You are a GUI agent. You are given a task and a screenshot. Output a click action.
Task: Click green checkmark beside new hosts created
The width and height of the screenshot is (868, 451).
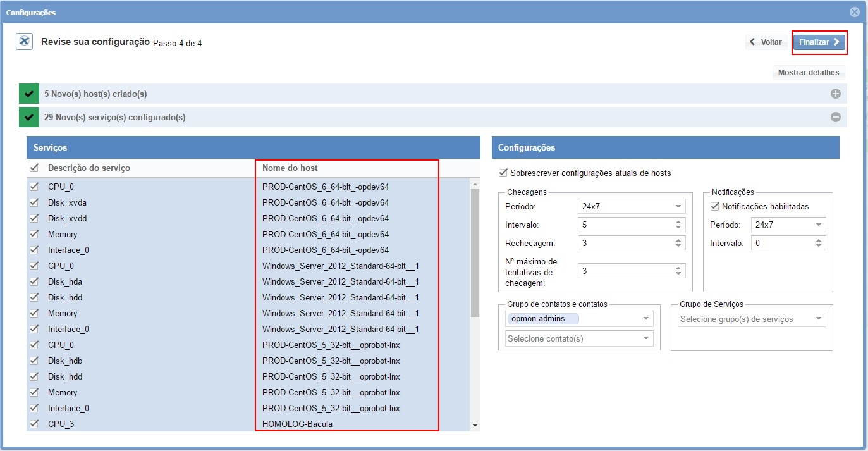[x=28, y=94]
